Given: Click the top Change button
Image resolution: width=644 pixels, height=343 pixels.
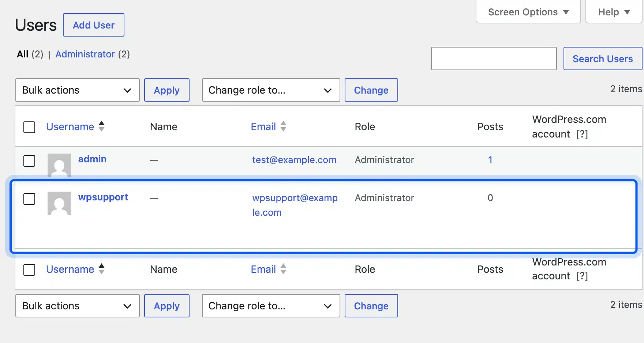Looking at the screenshot, I should click(x=371, y=90).
